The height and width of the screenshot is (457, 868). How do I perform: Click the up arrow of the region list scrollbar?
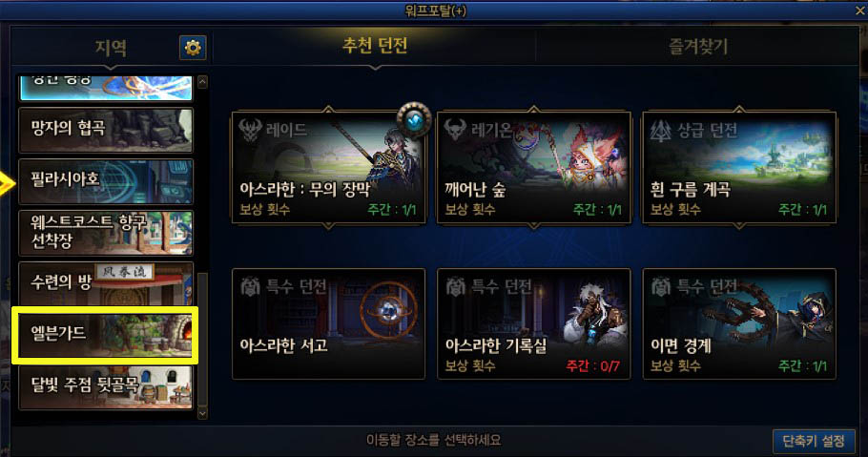tap(202, 82)
